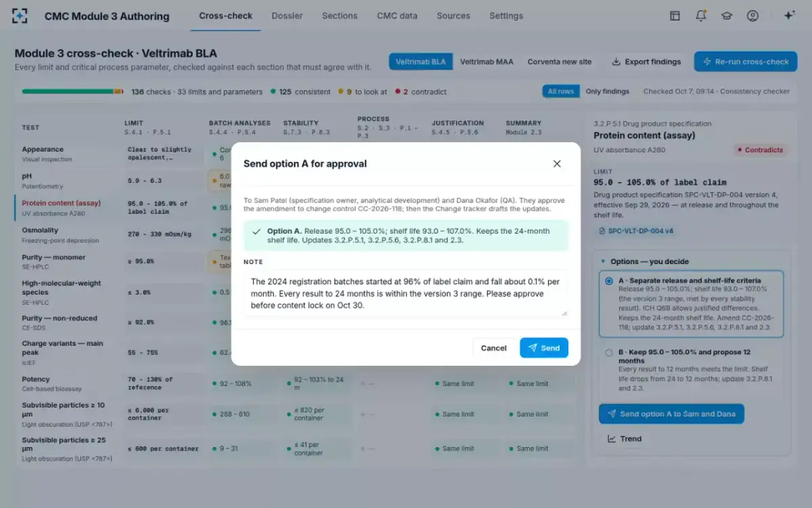
Task: Show Only findings rows
Action: 608,91
